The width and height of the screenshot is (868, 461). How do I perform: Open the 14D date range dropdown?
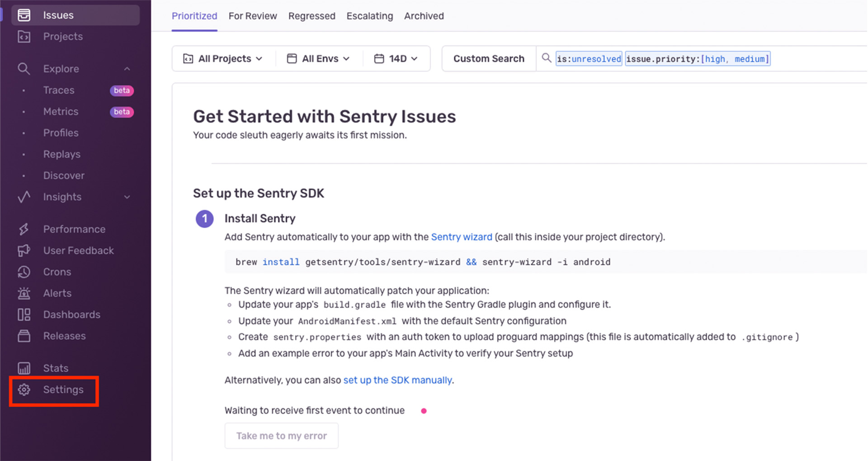click(396, 59)
